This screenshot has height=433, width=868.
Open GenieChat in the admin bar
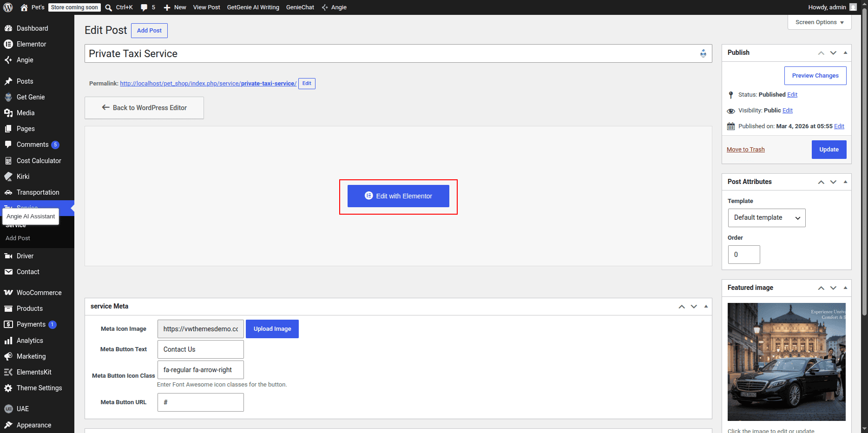click(300, 7)
